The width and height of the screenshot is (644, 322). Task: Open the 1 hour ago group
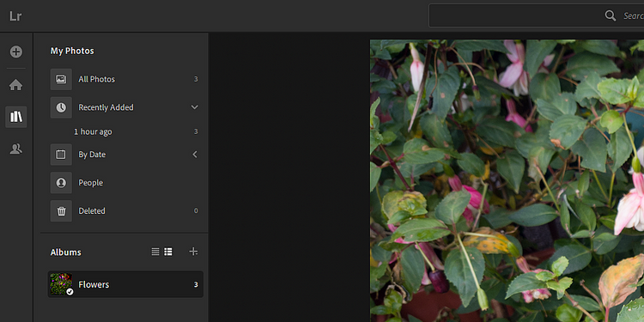pyautogui.click(x=125, y=132)
